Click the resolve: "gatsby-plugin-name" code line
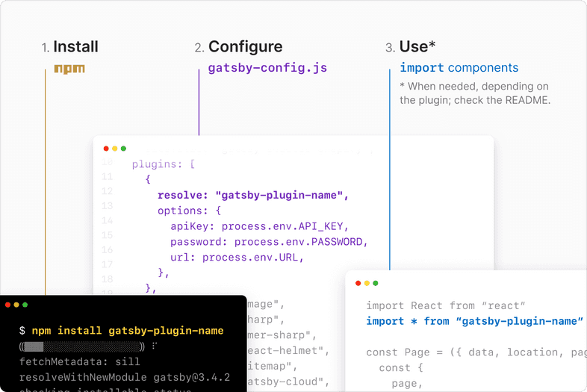 pyautogui.click(x=253, y=195)
